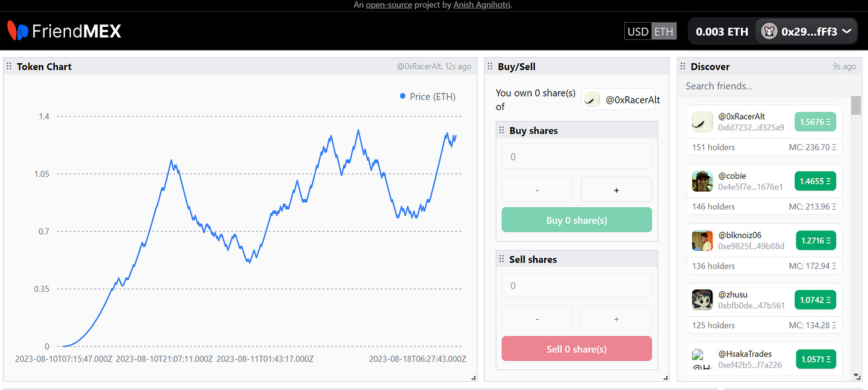
Task: Click the Sell 0 share(s) button
Action: coord(576,348)
